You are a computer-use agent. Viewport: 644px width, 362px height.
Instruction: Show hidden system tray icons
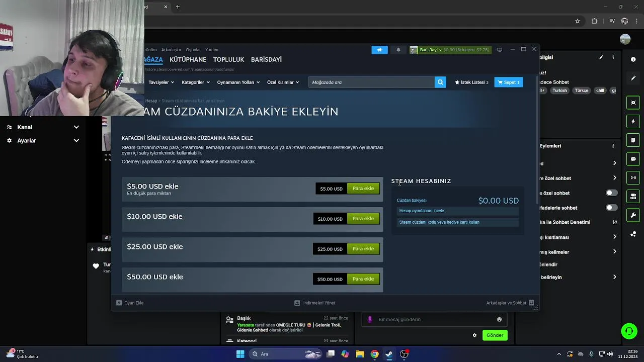[x=559, y=354]
